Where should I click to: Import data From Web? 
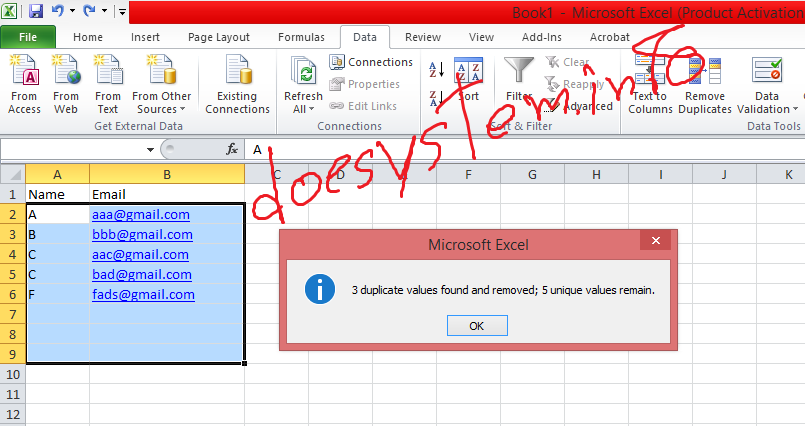click(66, 85)
